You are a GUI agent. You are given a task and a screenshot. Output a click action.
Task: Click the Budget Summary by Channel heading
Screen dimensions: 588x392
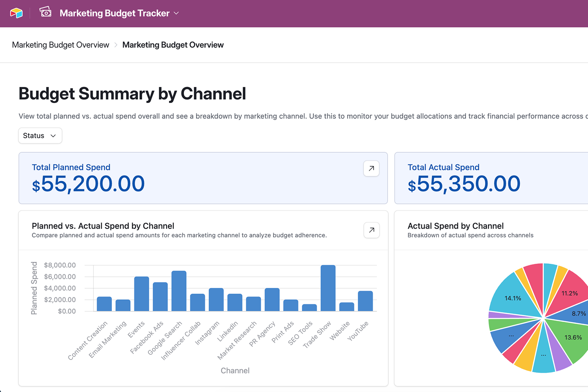click(132, 94)
